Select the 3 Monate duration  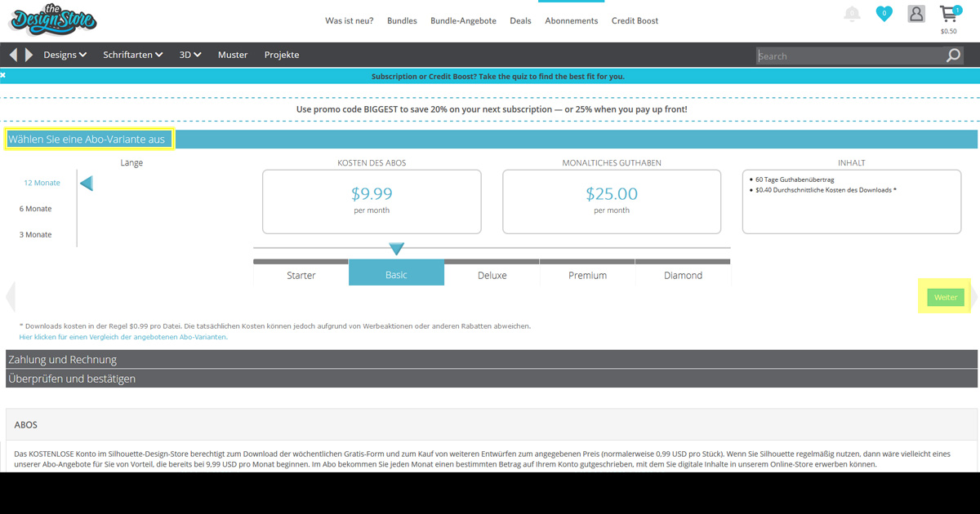pos(36,235)
